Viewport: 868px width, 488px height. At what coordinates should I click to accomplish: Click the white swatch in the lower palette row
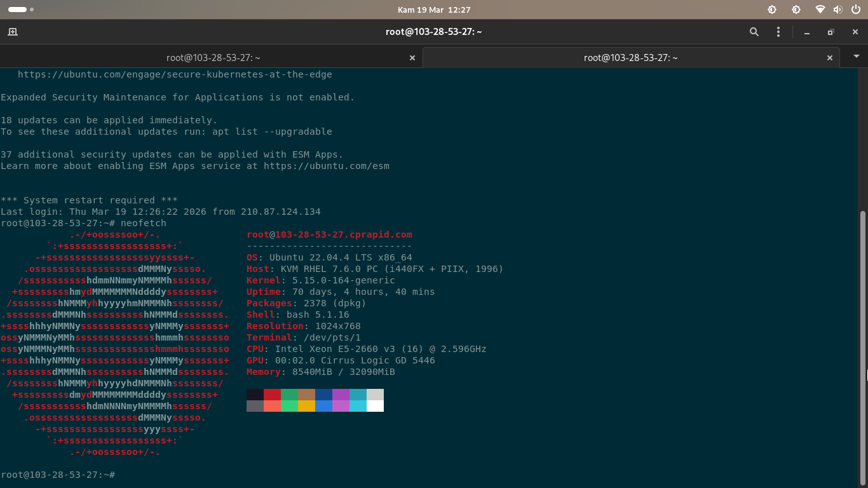point(375,406)
